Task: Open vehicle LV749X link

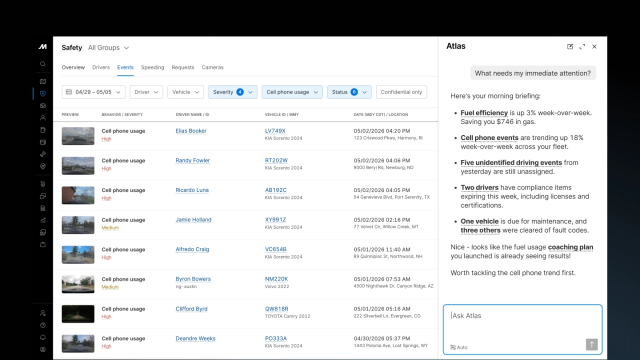Action: [x=275, y=131]
